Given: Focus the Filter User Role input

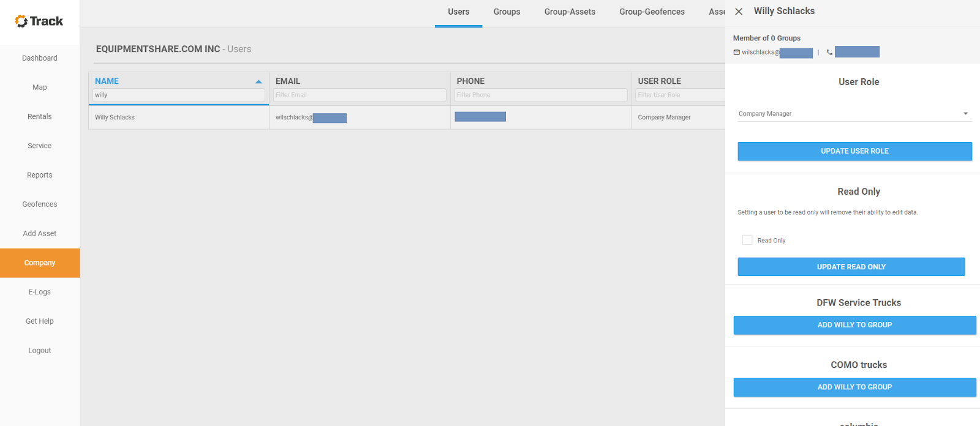Looking at the screenshot, I should tap(680, 95).
